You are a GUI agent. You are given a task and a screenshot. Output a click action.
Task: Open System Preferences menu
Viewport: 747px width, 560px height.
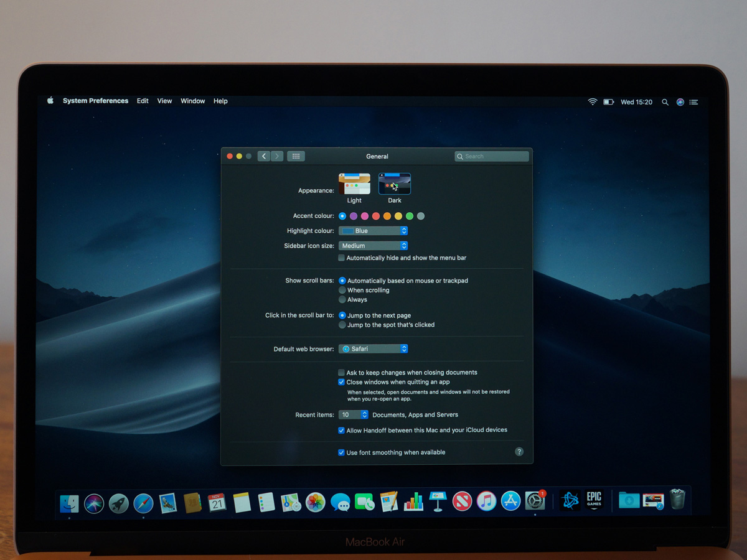(95, 101)
